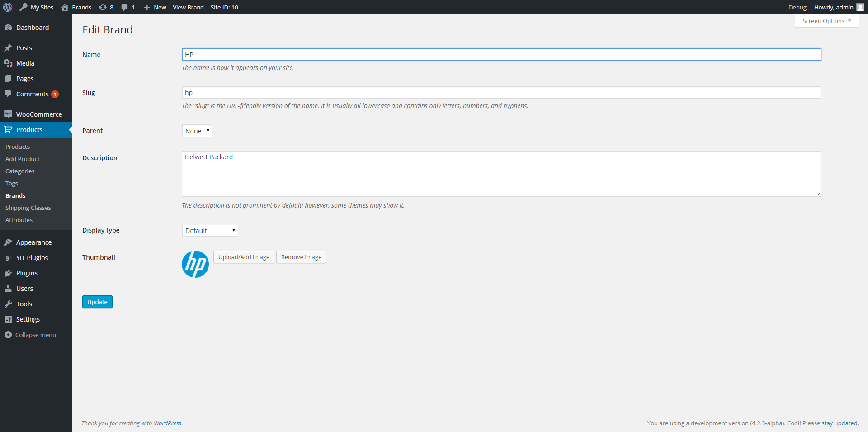The image size is (868, 432).
Task: Open Howdy, admin account menu
Action: 839,7
